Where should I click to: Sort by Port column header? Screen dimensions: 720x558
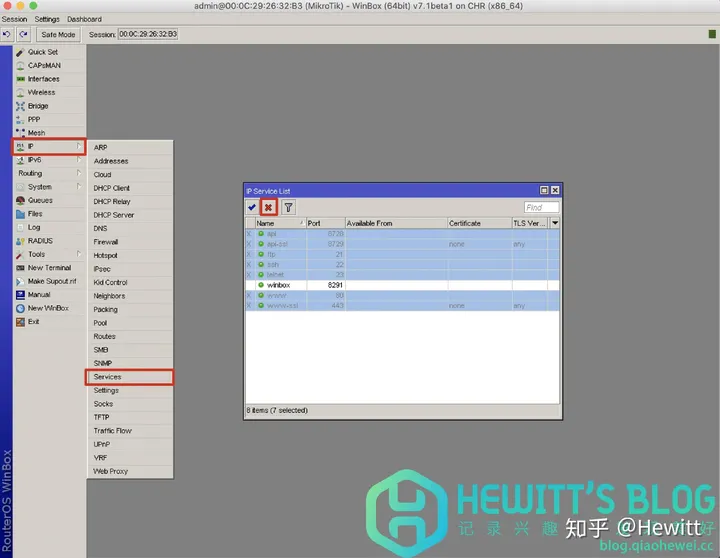(x=326, y=223)
